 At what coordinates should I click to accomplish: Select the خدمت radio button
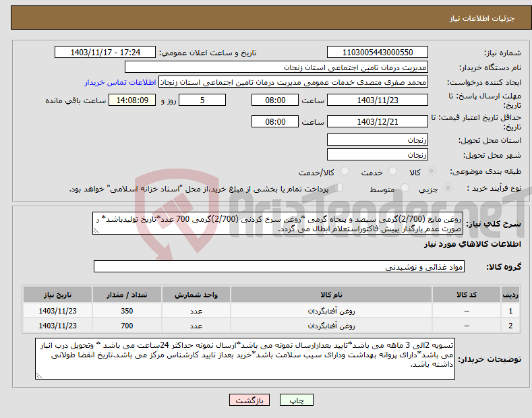(392, 171)
